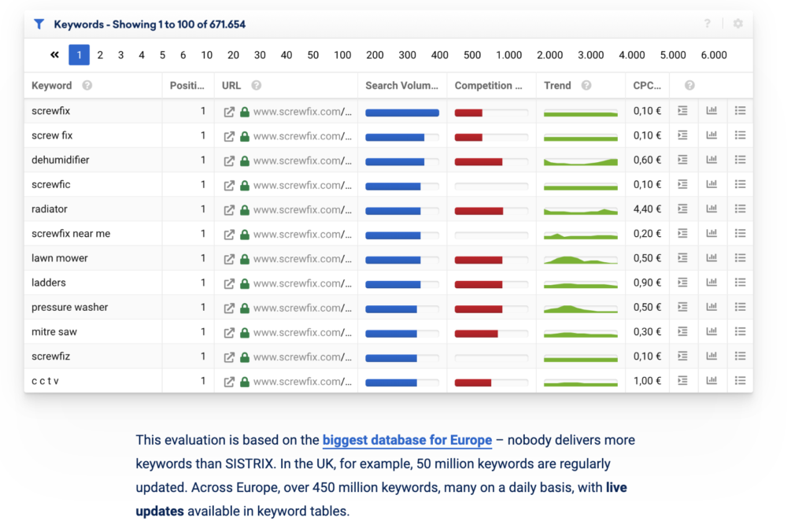Follow the biggest database for Europe link
The height and width of the screenshot is (532, 806).
point(407,441)
